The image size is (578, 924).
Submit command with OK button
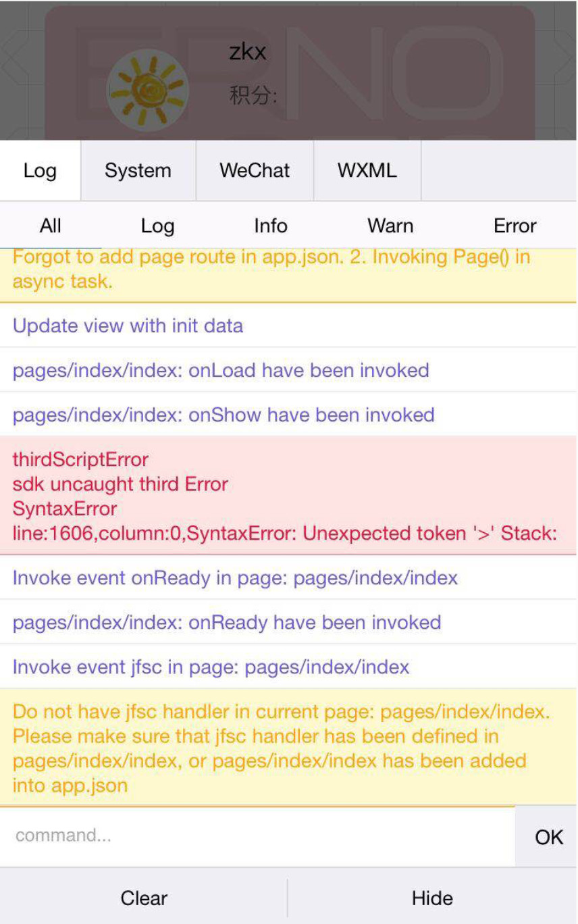pos(548,837)
